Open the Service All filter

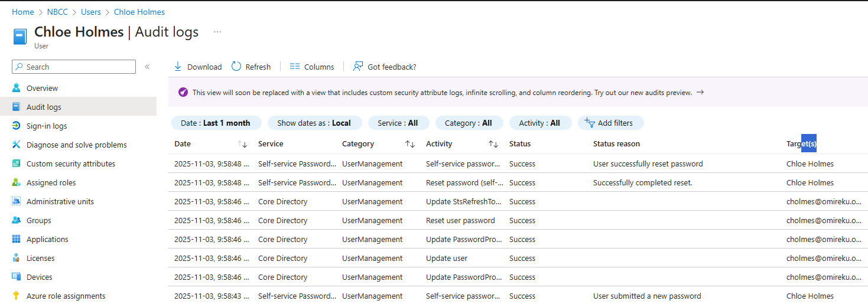click(x=398, y=123)
